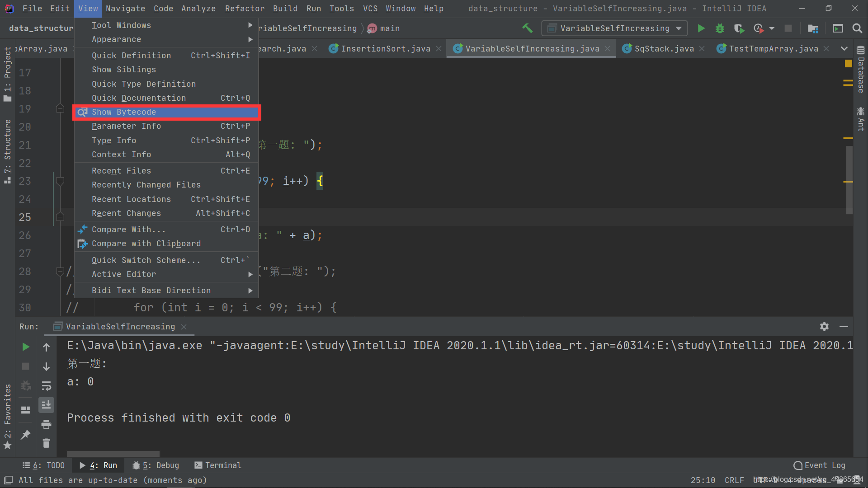Rerun program in Run panel

click(26, 347)
